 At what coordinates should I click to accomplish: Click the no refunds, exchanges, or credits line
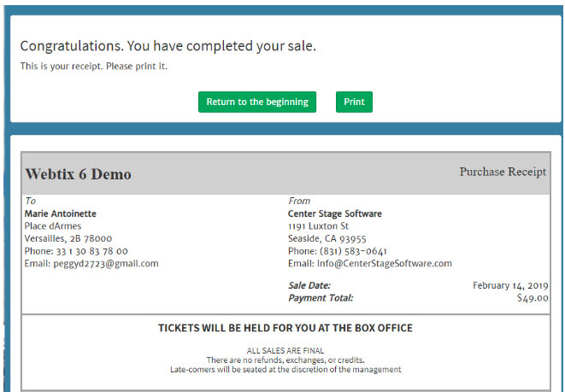pyautogui.click(x=285, y=360)
